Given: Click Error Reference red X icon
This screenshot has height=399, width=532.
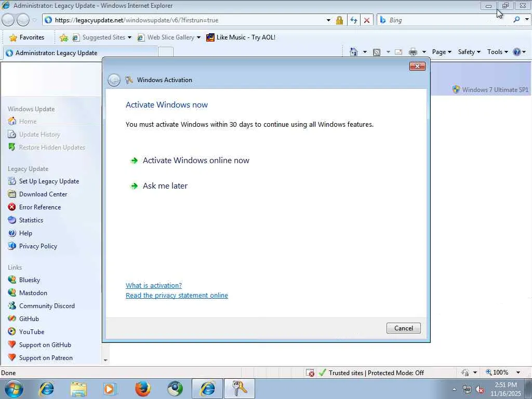Looking at the screenshot, I should pos(12,207).
